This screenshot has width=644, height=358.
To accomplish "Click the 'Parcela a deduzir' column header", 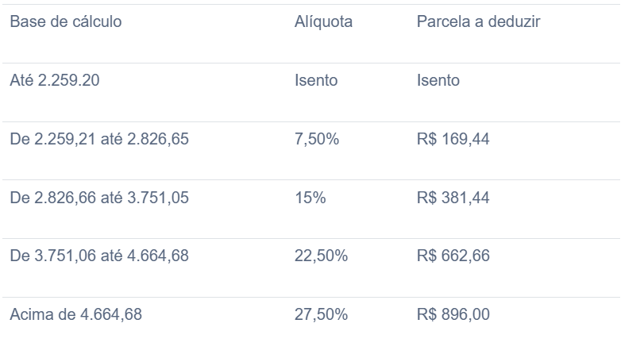I will pyautogui.click(x=479, y=21).
